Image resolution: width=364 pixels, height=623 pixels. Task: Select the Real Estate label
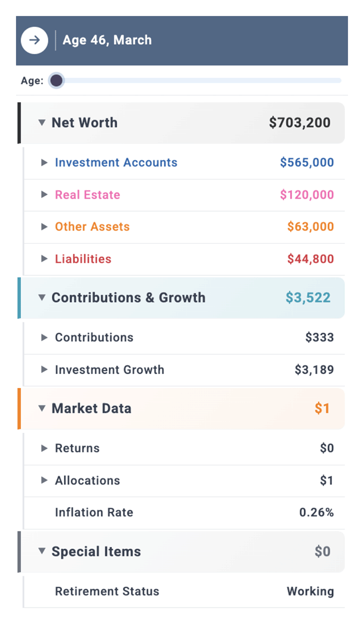pos(87,194)
